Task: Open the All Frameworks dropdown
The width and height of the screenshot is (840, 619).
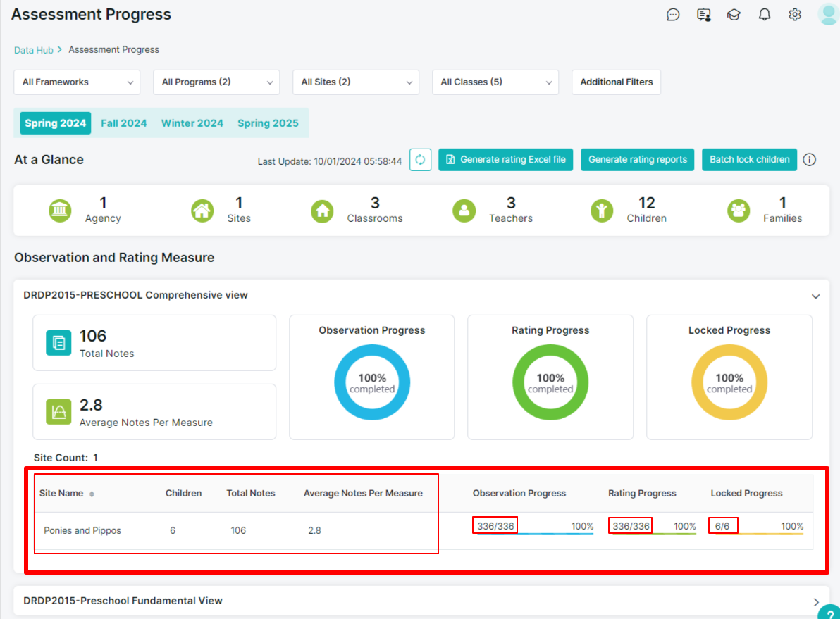Action: 77,82
